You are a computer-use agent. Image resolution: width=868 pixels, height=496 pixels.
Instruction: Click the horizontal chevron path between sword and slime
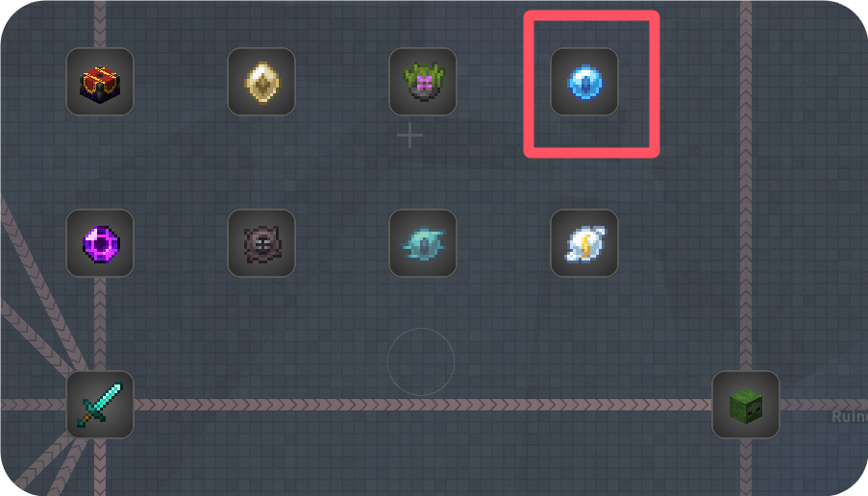(423, 405)
